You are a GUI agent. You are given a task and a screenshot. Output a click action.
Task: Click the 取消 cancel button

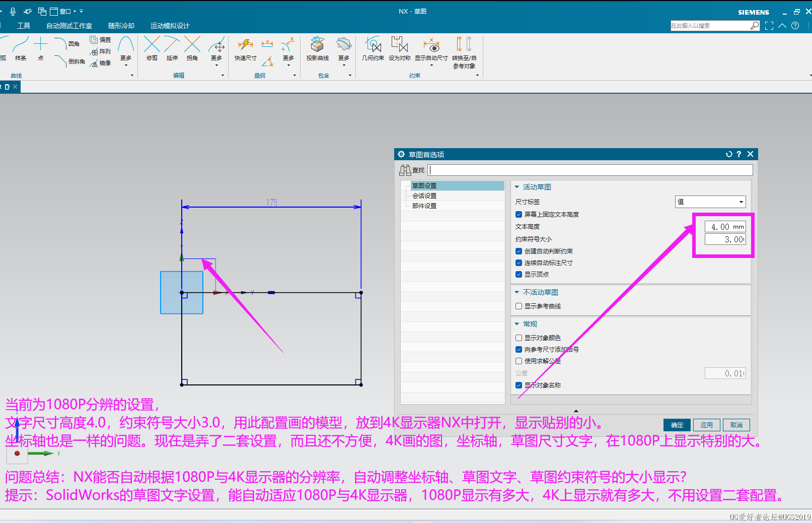[736, 425]
